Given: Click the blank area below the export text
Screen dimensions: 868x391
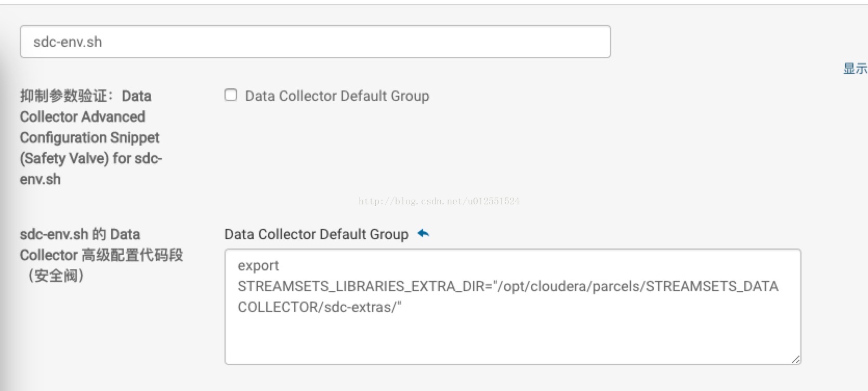Looking at the screenshot, I should coord(512,339).
